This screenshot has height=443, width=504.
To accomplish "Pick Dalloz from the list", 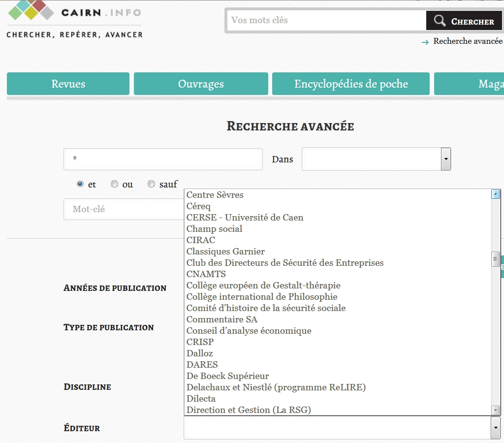I will tap(338, 353).
